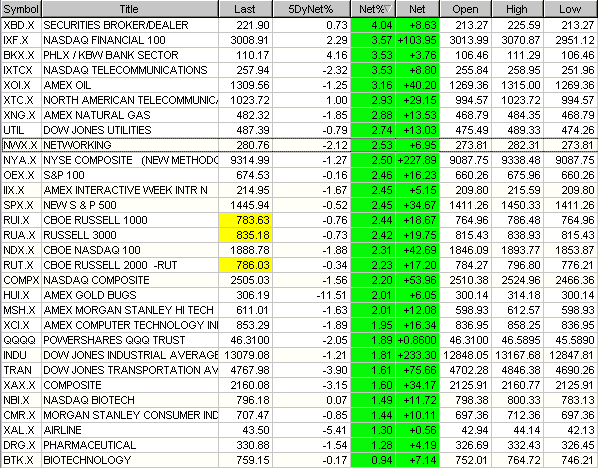This screenshot has height=468, width=598.
Task: Click the Net% sort arrow indicator
Action: (x=388, y=9)
